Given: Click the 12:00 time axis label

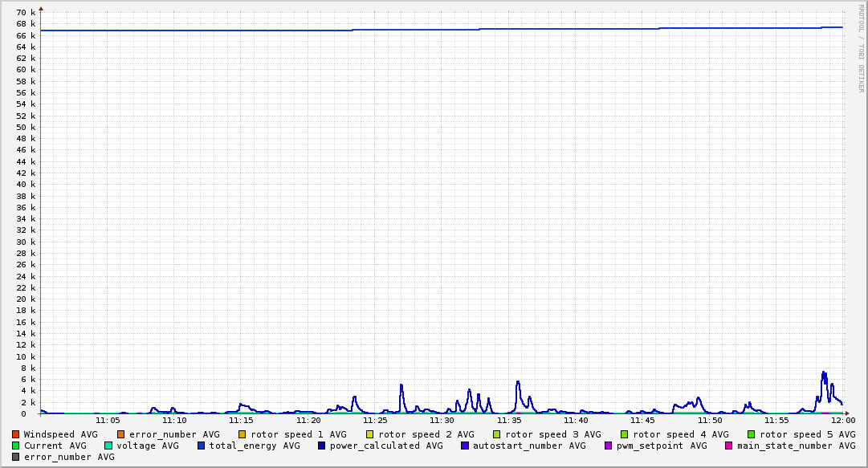Looking at the screenshot, I should tap(842, 420).
